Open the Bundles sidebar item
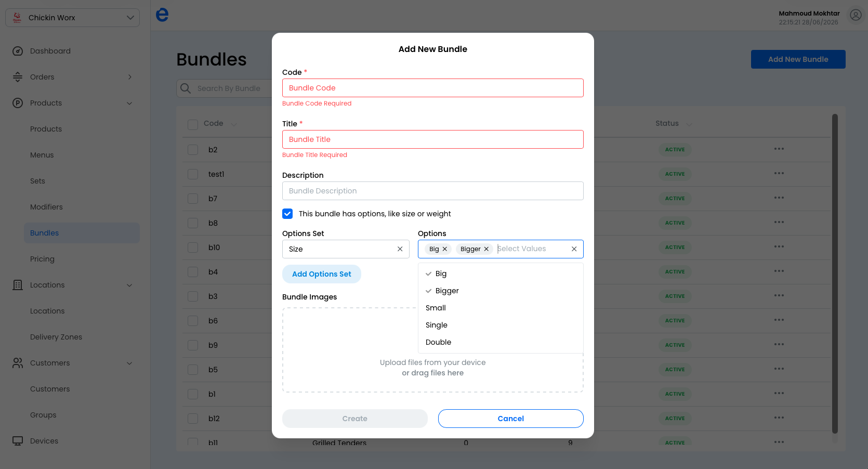This screenshot has width=868, height=469. 82,233
